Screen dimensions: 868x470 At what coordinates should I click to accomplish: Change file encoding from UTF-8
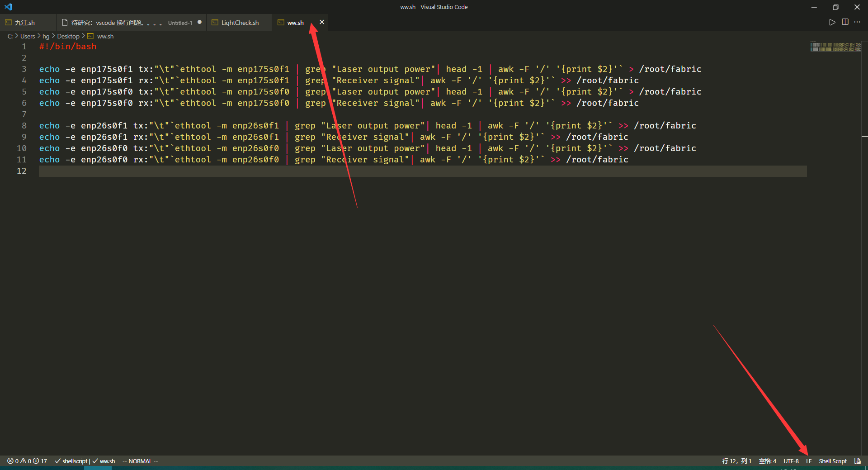pyautogui.click(x=791, y=461)
